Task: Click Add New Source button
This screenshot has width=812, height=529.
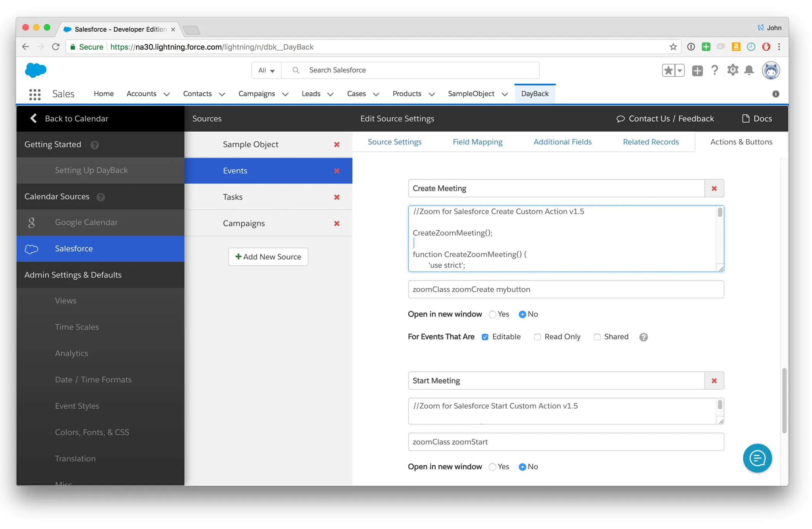Action: pyautogui.click(x=268, y=257)
